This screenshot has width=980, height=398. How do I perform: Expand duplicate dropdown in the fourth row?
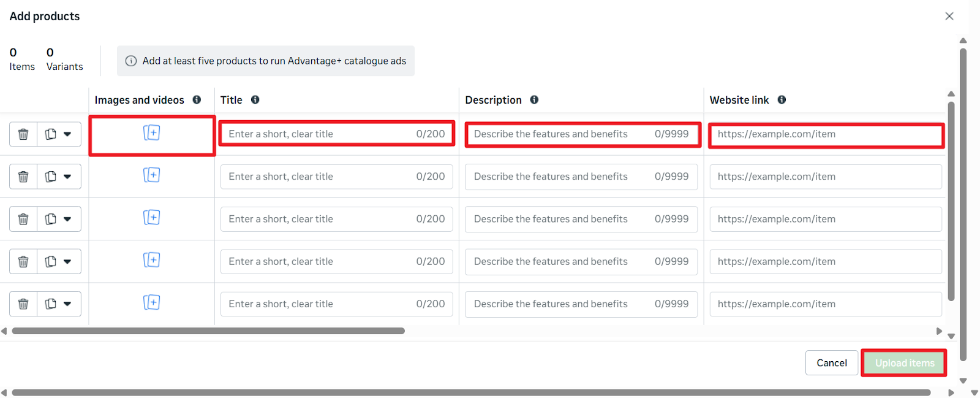pos(67,261)
